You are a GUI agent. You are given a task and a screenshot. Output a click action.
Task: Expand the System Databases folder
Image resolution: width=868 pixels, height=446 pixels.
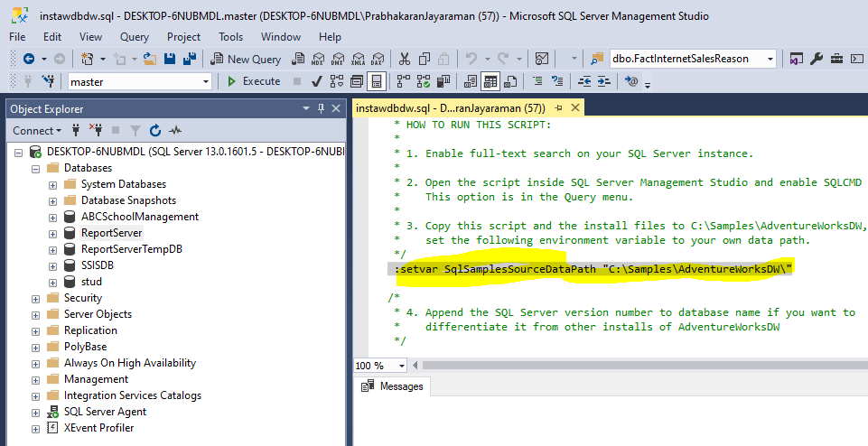click(x=52, y=184)
